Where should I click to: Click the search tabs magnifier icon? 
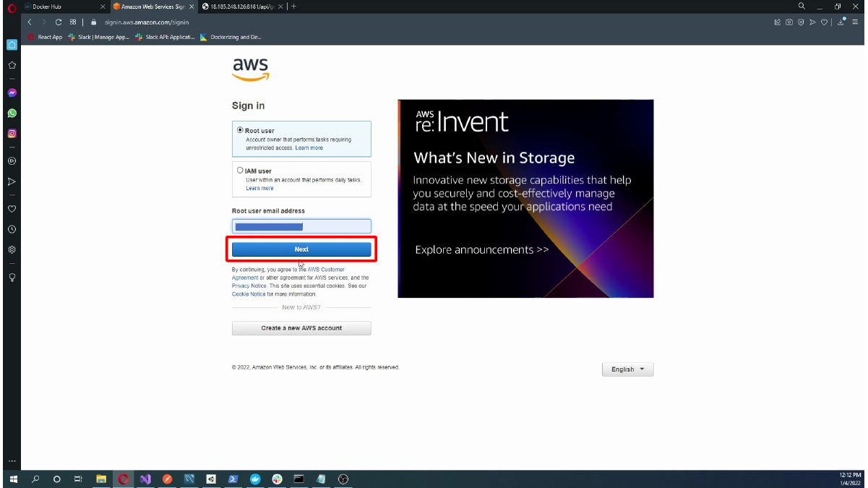click(802, 6)
